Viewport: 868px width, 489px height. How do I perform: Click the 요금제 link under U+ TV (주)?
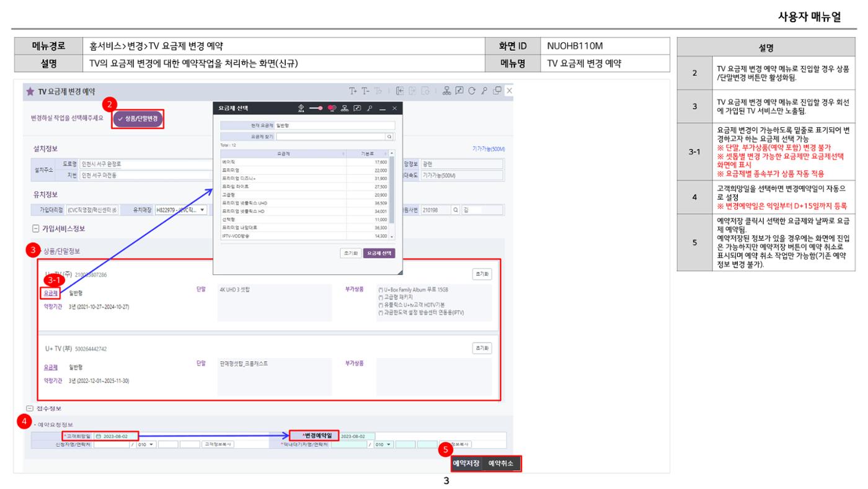51,292
